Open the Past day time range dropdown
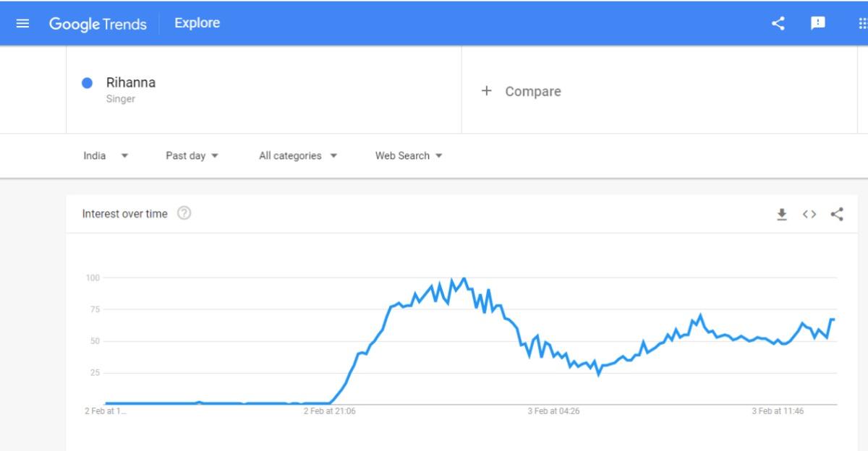The height and width of the screenshot is (451, 868). [192, 155]
